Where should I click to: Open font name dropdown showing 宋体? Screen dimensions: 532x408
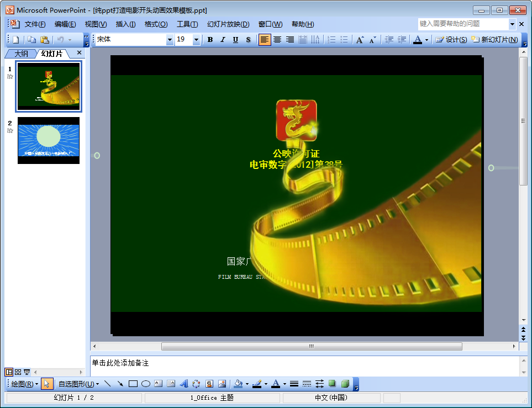coord(170,40)
